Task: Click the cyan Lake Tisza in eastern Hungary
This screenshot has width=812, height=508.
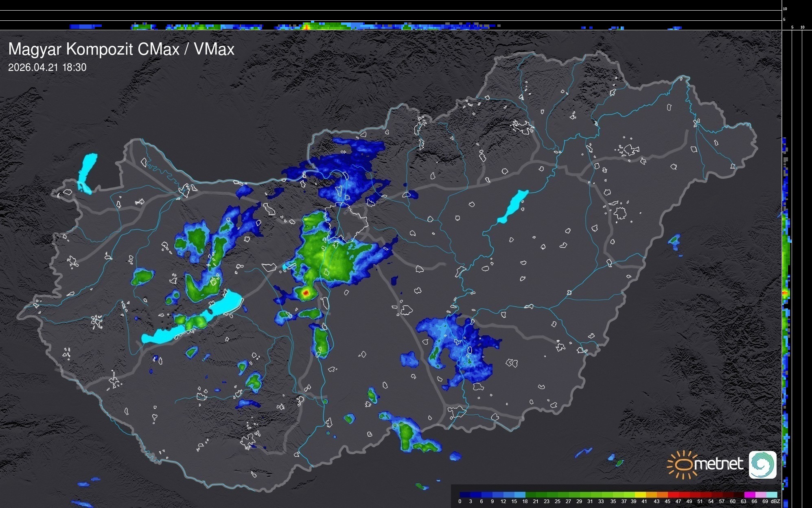Action: (513, 206)
